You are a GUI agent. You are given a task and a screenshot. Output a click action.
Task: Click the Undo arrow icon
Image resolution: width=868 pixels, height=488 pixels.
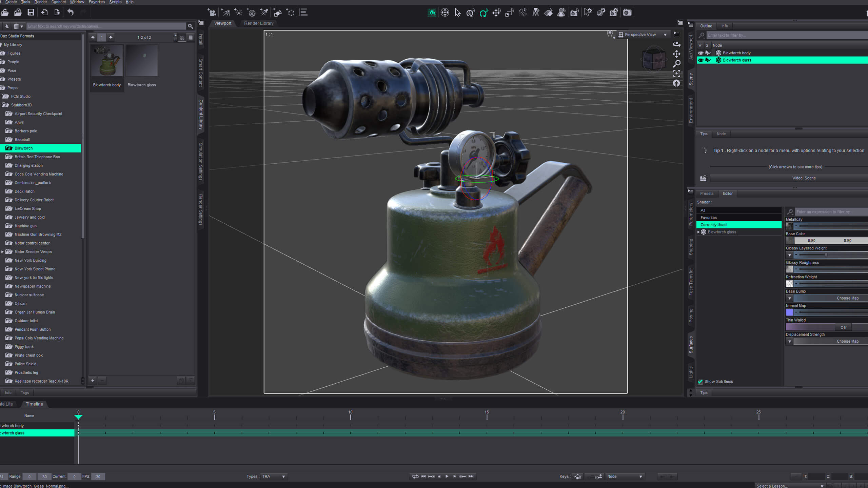[x=70, y=13]
